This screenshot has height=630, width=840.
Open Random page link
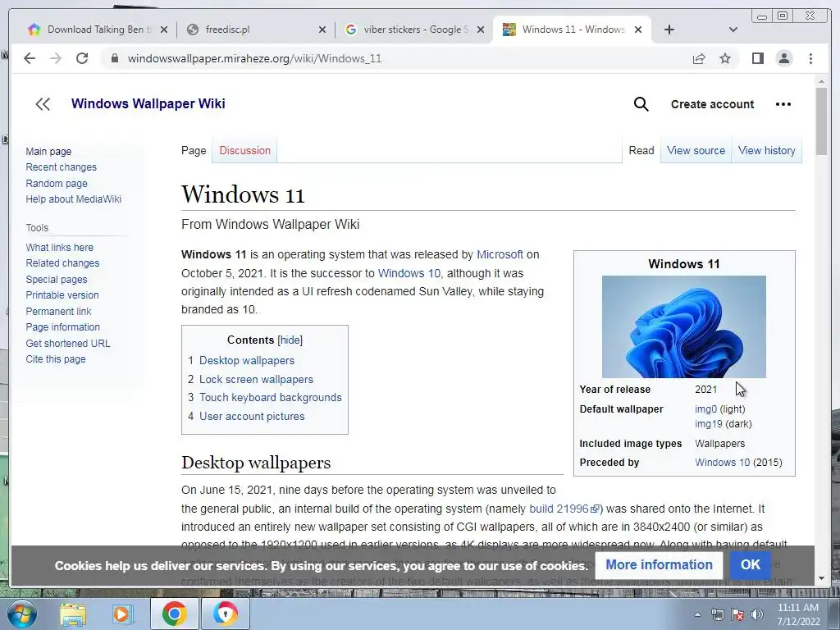point(57,183)
